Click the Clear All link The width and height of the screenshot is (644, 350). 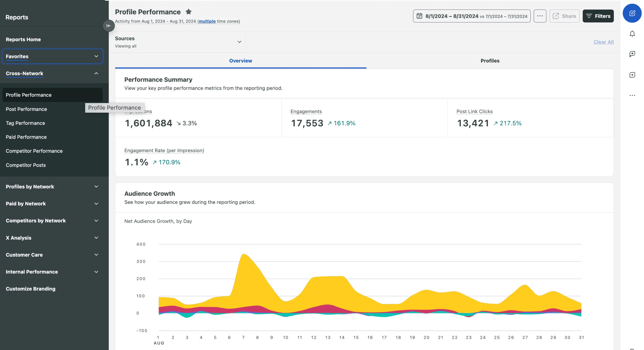tap(603, 42)
